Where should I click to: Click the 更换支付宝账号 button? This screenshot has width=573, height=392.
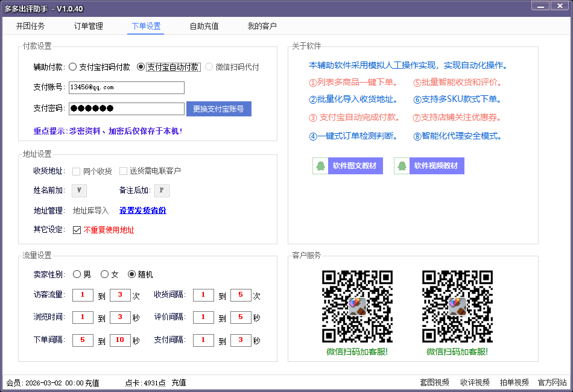(218, 109)
